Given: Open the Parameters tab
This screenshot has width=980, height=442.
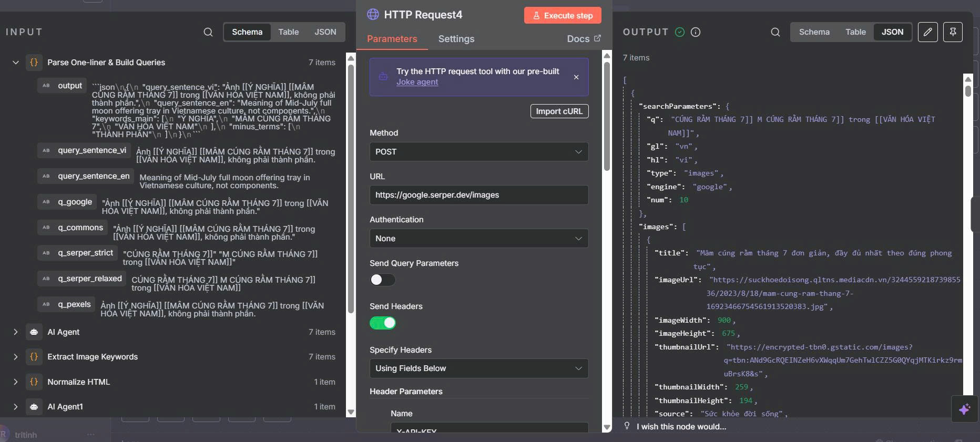Looking at the screenshot, I should click(392, 39).
